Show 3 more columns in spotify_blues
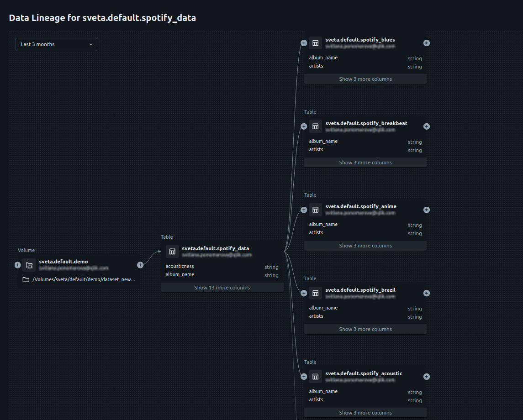 click(365, 79)
